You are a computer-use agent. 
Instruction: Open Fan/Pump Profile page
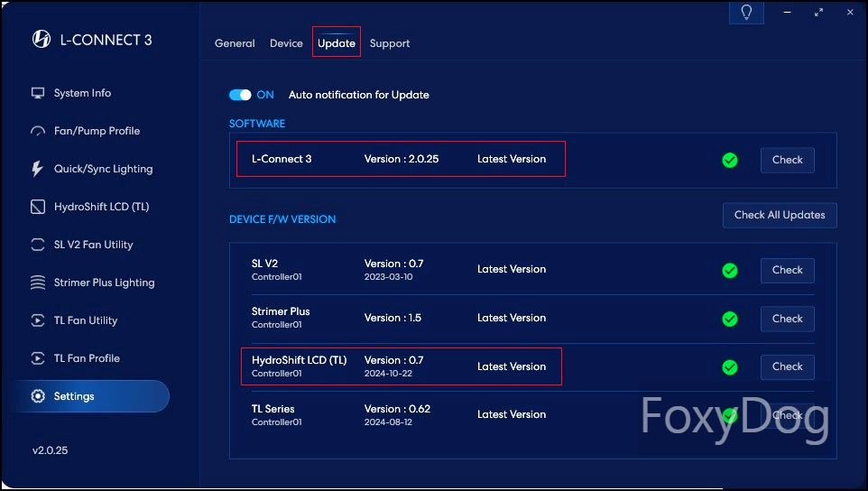click(97, 131)
